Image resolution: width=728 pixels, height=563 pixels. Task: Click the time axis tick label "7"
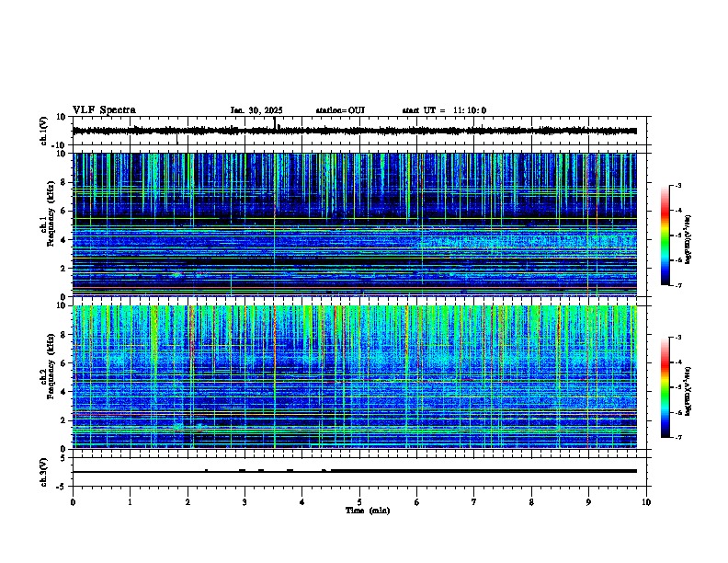(x=474, y=502)
